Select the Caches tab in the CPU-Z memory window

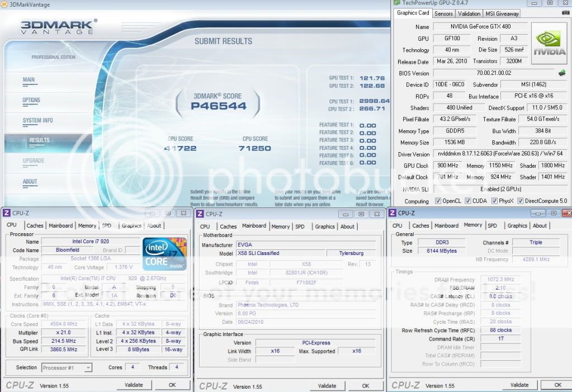pyautogui.click(x=420, y=225)
